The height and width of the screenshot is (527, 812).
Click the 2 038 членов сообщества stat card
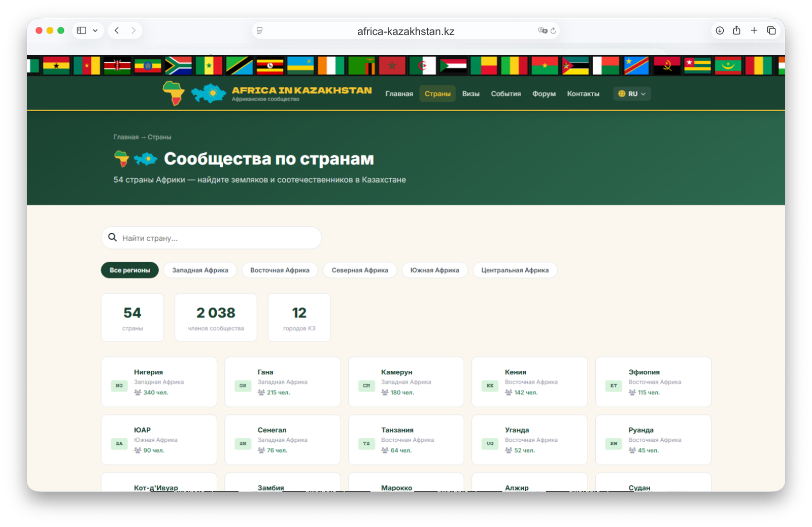[x=216, y=318]
